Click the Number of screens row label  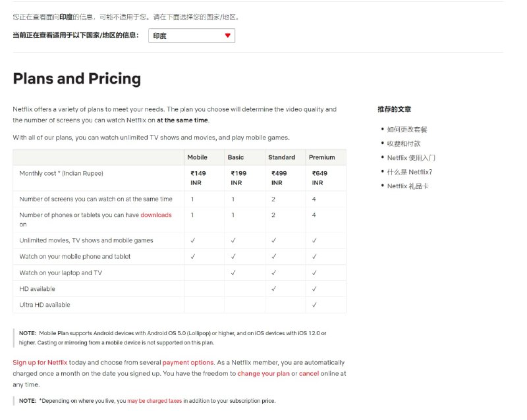[96, 199]
